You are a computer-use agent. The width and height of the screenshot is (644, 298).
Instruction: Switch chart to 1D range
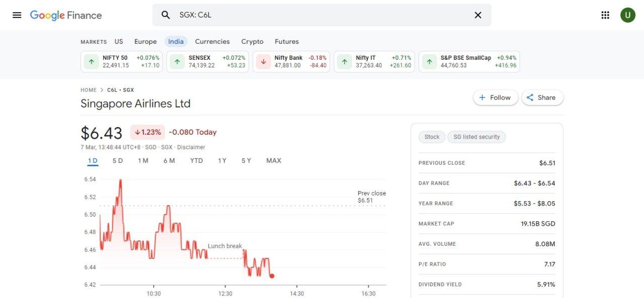point(93,161)
